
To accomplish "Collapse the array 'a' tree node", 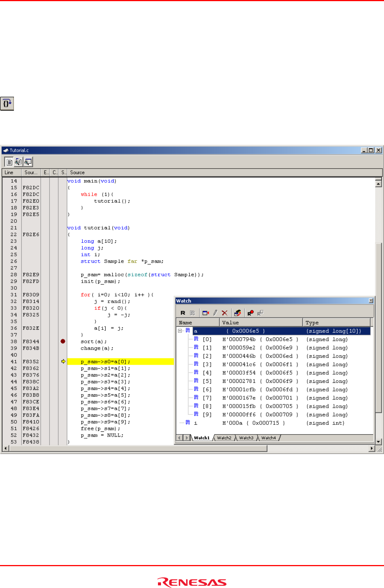I will pos(180,331).
